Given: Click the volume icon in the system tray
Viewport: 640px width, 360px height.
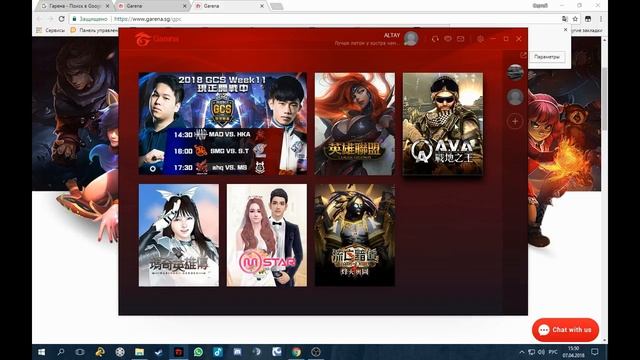Looking at the screenshot, I should tap(541, 352).
